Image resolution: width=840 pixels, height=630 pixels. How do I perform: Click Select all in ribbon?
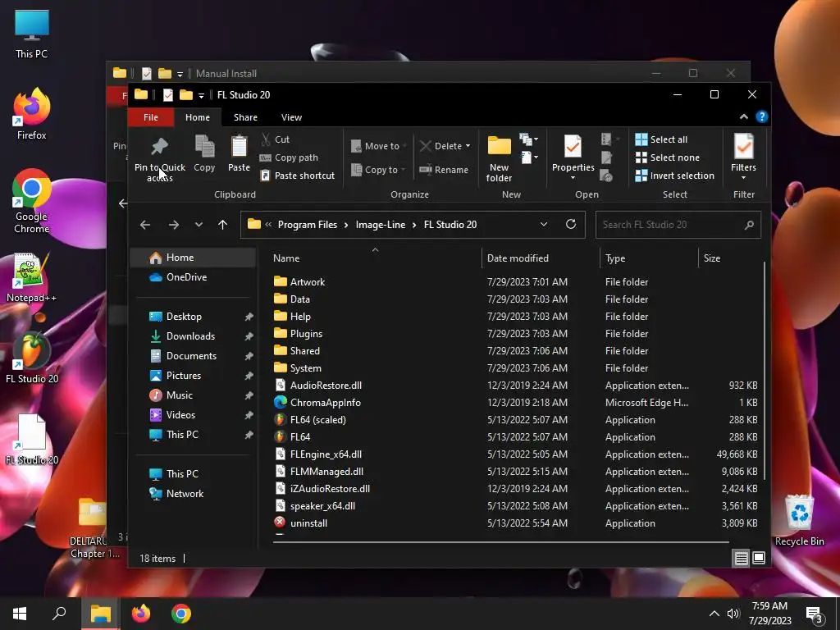click(x=661, y=139)
